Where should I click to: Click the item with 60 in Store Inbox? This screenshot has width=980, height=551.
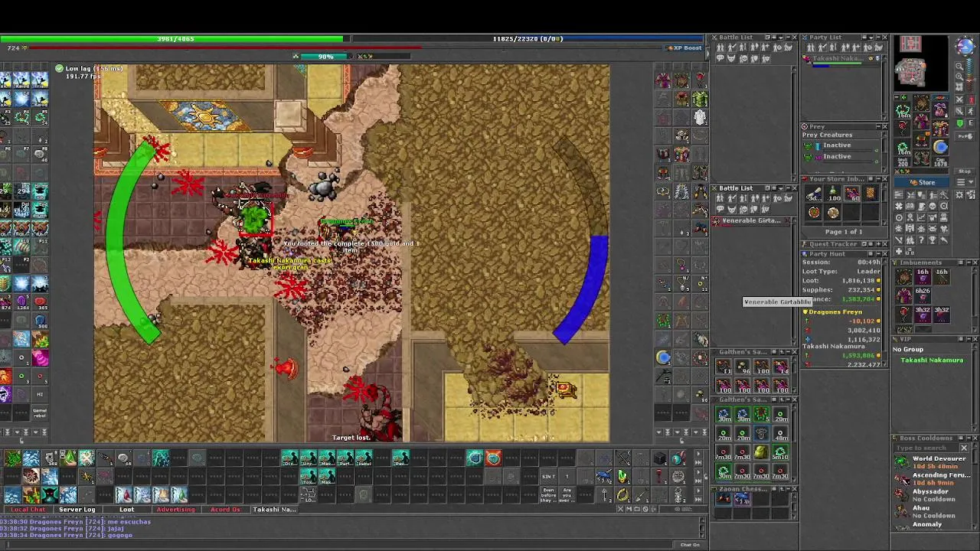coord(851,194)
